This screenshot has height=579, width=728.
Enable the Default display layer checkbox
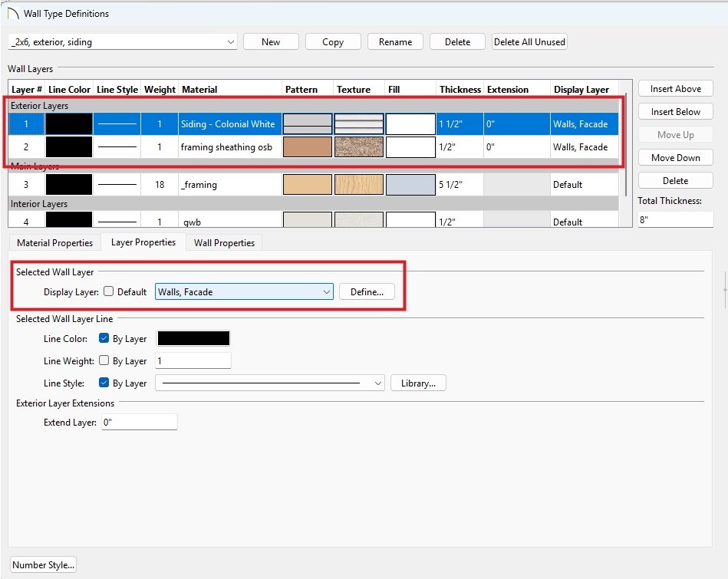coord(109,292)
